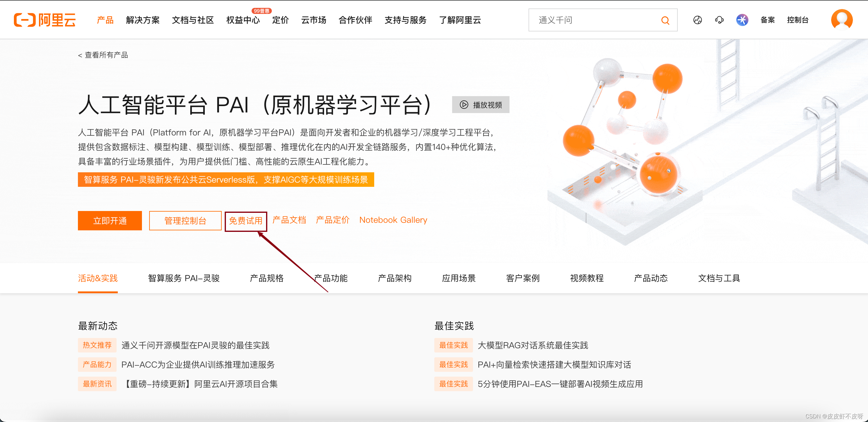Open the 权益中心 menu
The height and width of the screenshot is (422, 868).
(243, 20)
